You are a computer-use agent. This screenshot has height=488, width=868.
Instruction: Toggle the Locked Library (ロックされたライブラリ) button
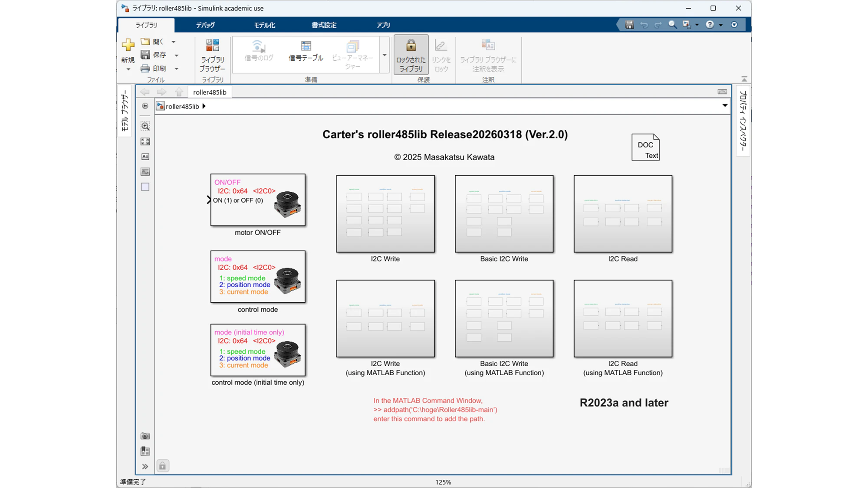pos(411,55)
